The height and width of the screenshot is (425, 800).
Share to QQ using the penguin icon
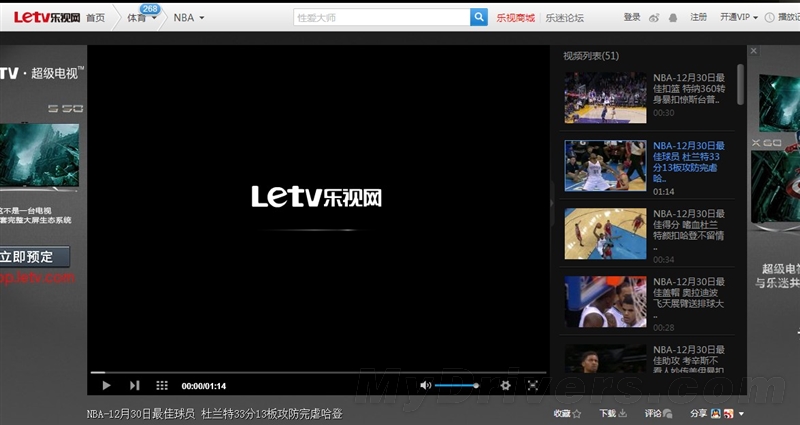point(716,413)
